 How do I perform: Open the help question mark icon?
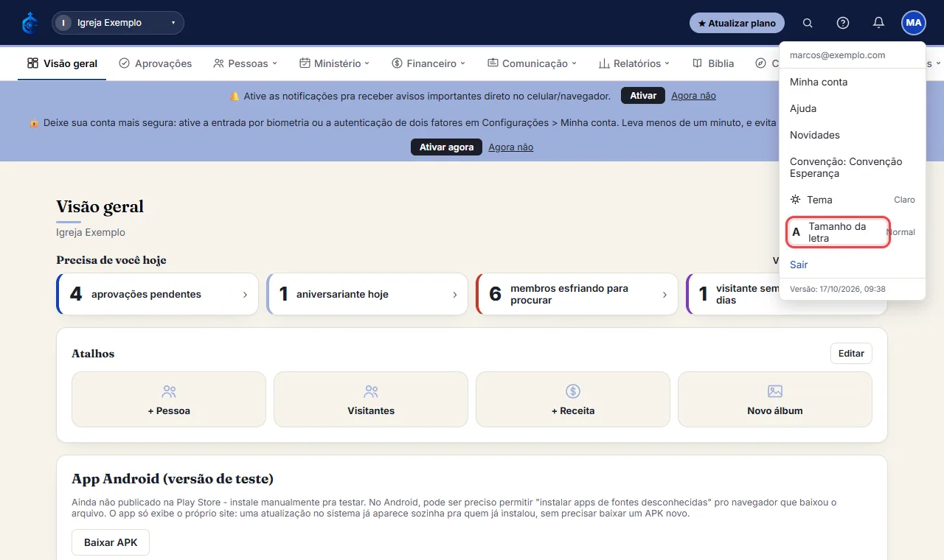(x=843, y=23)
